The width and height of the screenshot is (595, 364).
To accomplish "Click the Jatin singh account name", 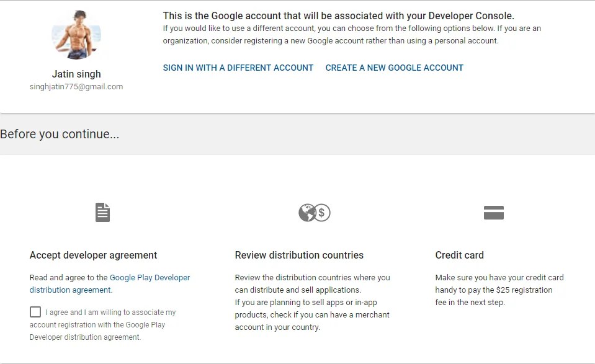I will coord(76,74).
